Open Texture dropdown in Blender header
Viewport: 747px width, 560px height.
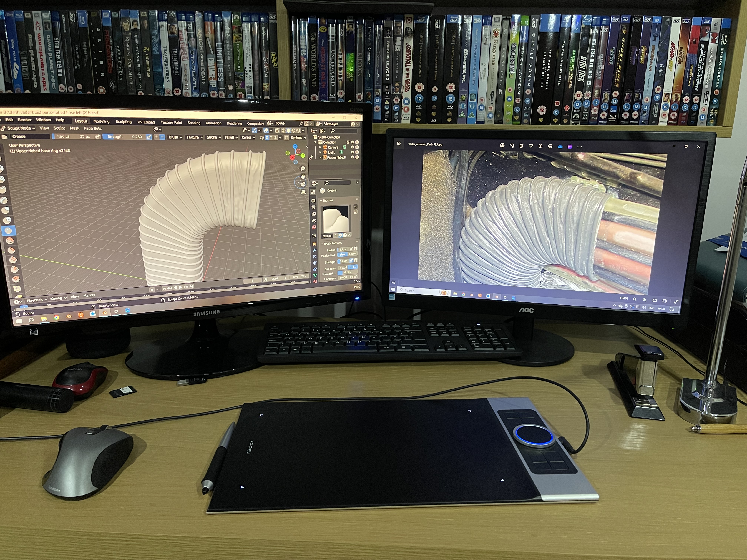(x=194, y=137)
